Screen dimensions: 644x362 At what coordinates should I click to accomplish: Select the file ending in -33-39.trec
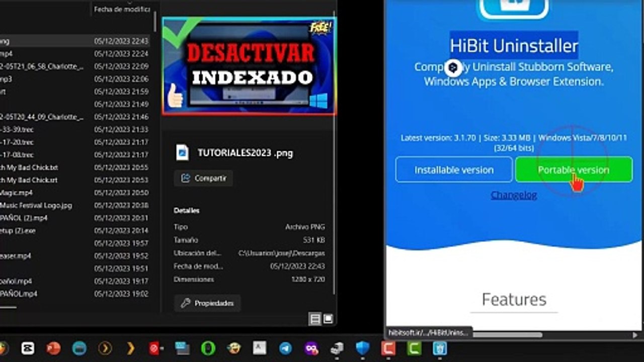pyautogui.click(x=74, y=129)
